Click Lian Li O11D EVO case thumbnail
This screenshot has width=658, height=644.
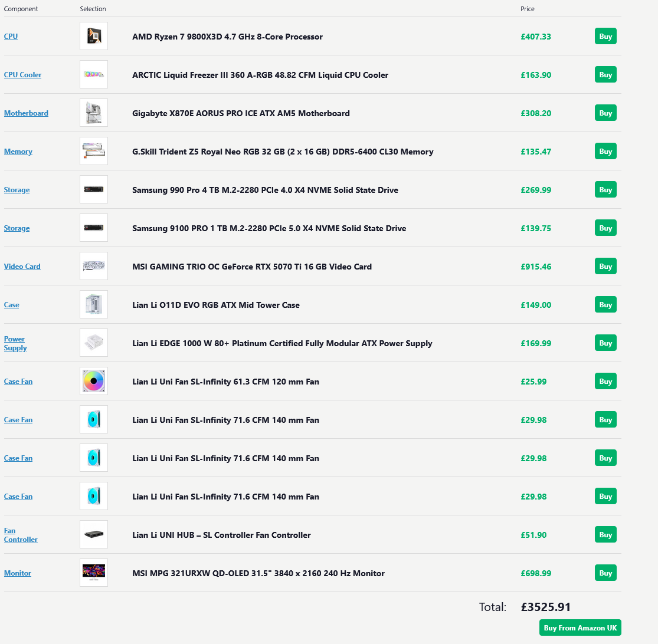coord(94,304)
